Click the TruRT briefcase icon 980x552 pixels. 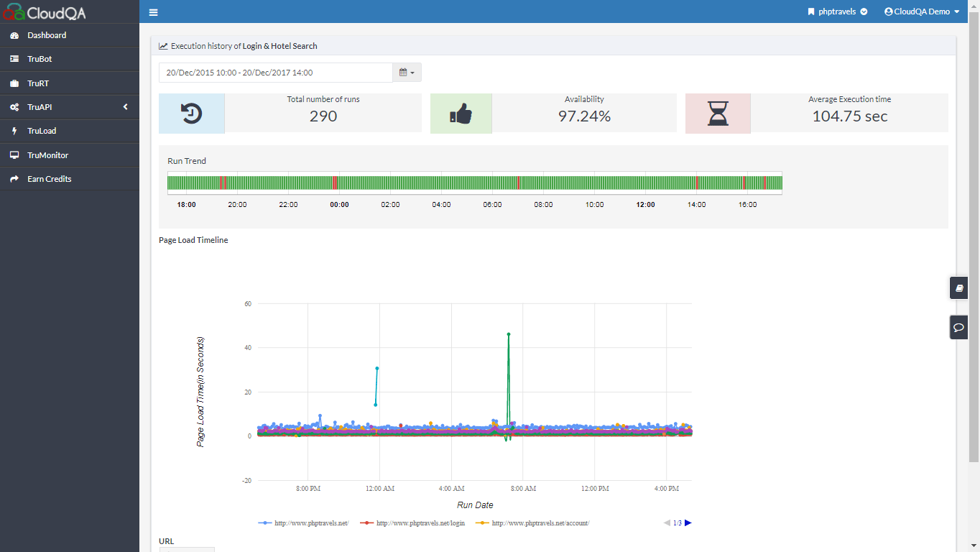click(x=14, y=83)
